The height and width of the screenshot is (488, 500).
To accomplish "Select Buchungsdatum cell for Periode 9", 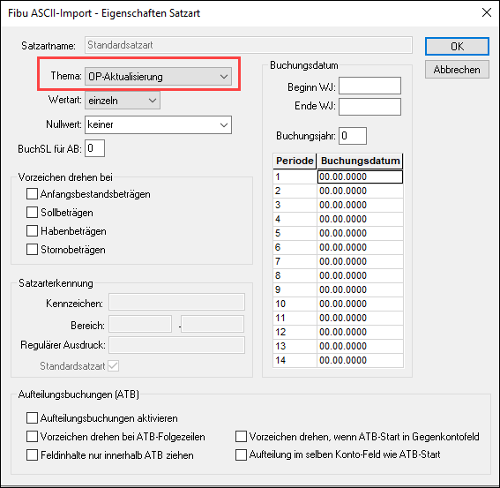I will (x=360, y=290).
